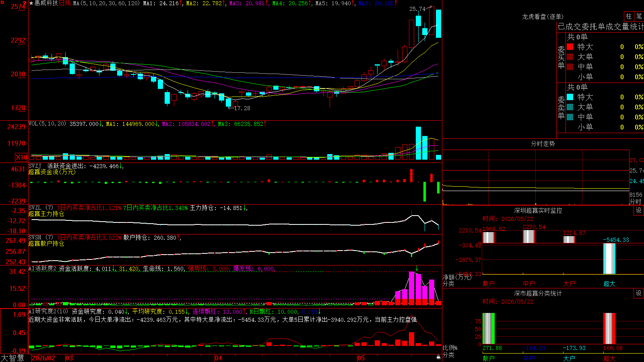Switch to 笔 (tick) display mode
This screenshot has width=644, height=362.
(x=639, y=16)
